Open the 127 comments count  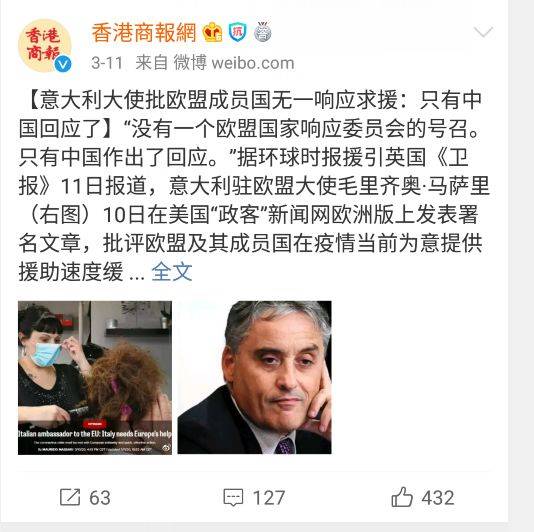pos(269,498)
